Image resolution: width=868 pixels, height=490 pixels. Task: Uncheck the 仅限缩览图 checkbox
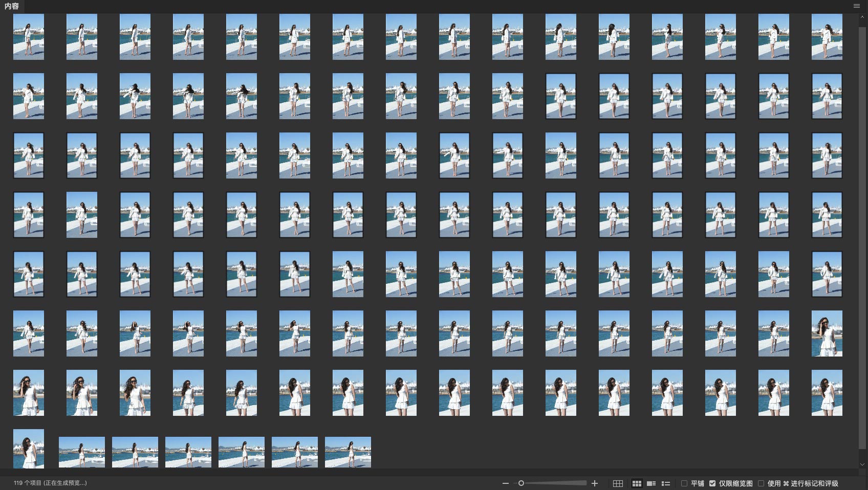(712, 483)
